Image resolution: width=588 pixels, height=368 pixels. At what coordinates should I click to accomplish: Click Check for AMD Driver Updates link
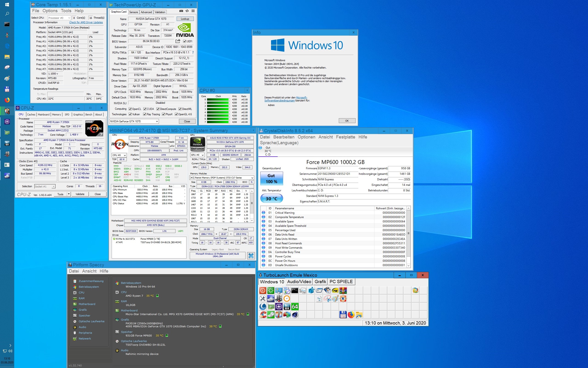click(86, 22)
